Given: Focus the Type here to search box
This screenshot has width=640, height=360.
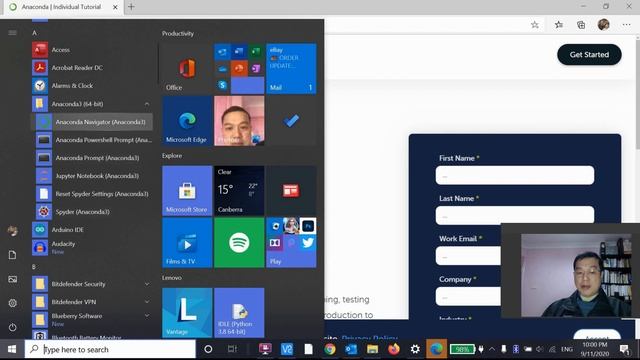Looking at the screenshot, I should pyautogui.click(x=110, y=349).
